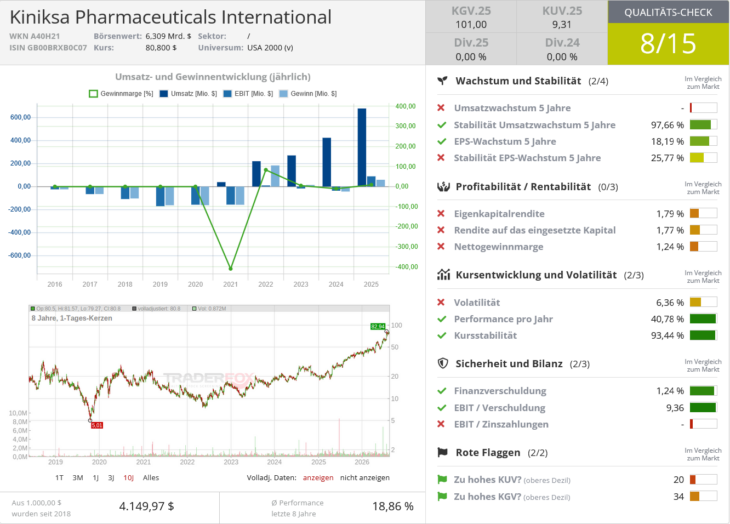Click the Stabilität Umsatzwachstum comparison bar

point(703,125)
